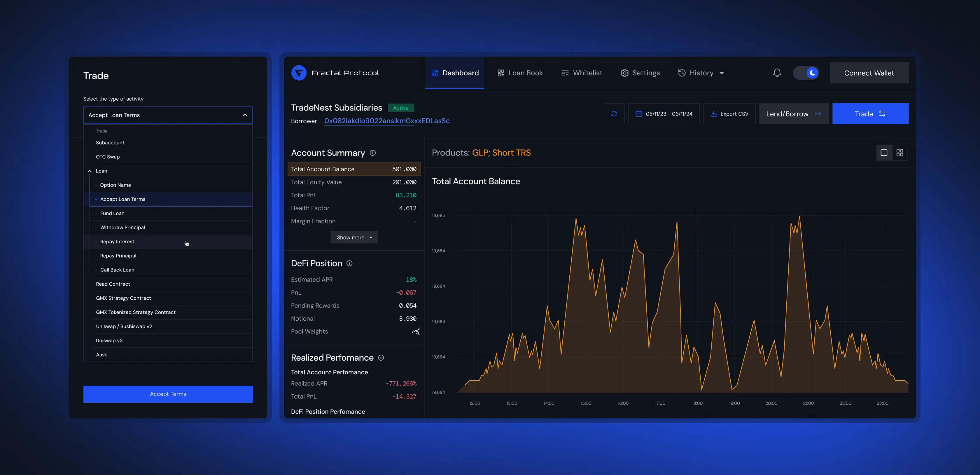
Task: Click the refresh data icon button
Action: coord(614,114)
